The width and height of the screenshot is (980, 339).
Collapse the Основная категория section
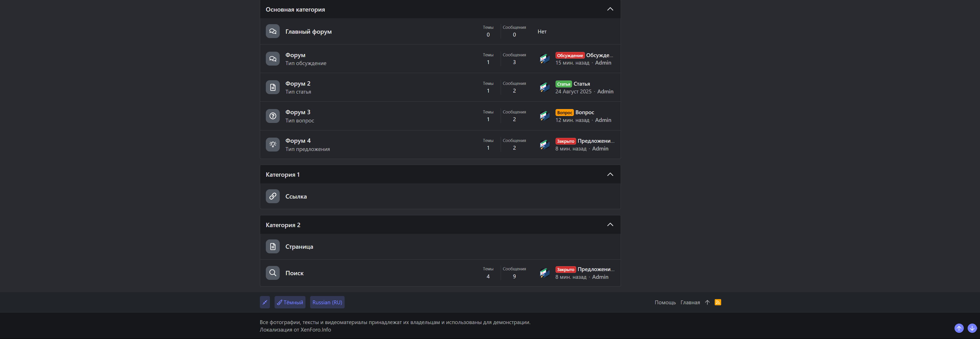(610, 9)
